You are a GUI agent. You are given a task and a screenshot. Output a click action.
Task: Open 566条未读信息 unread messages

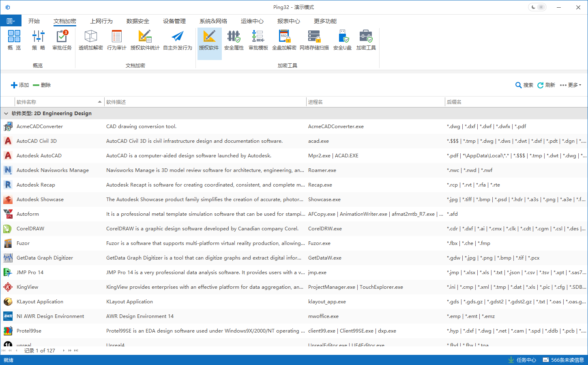pyautogui.click(x=563, y=360)
